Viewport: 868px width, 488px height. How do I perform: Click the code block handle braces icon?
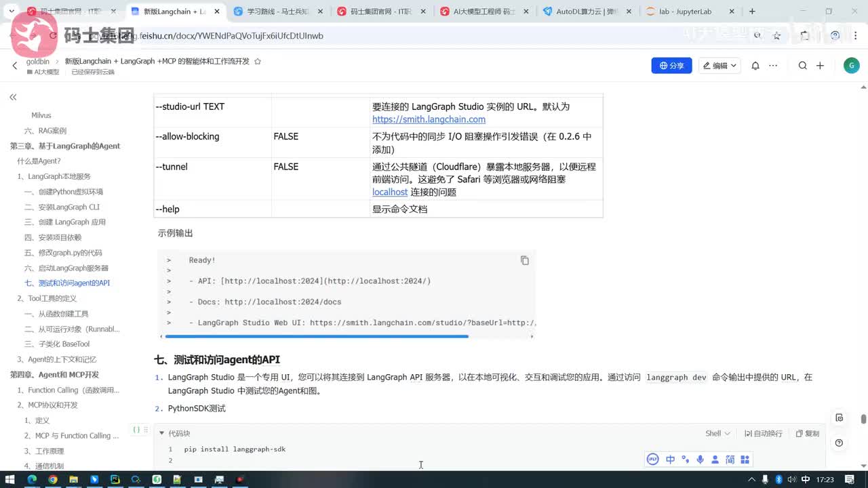(136, 430)
